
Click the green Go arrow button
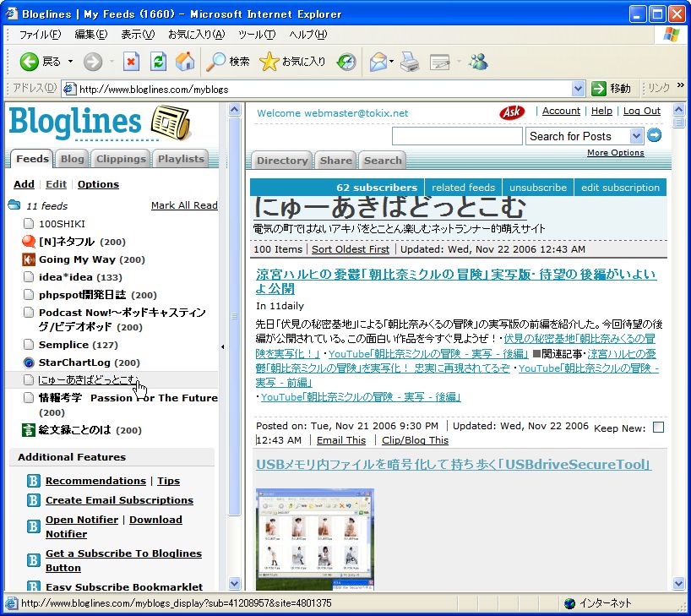(x=598, y=89)
